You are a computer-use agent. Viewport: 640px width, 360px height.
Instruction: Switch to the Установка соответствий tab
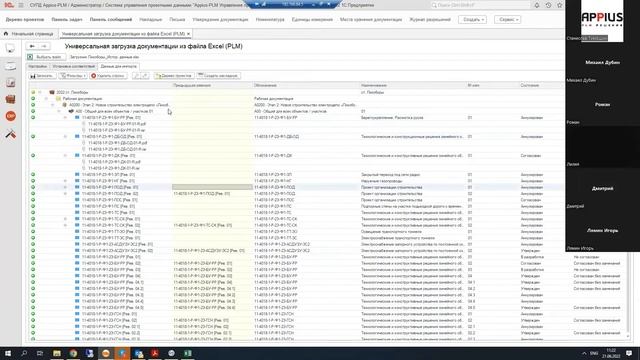(73, 66)
